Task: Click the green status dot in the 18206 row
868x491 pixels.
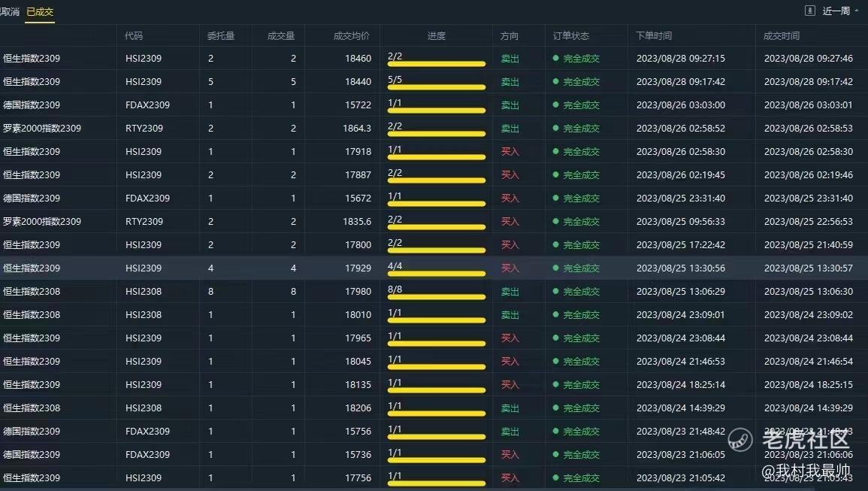Action: (555, 408)
